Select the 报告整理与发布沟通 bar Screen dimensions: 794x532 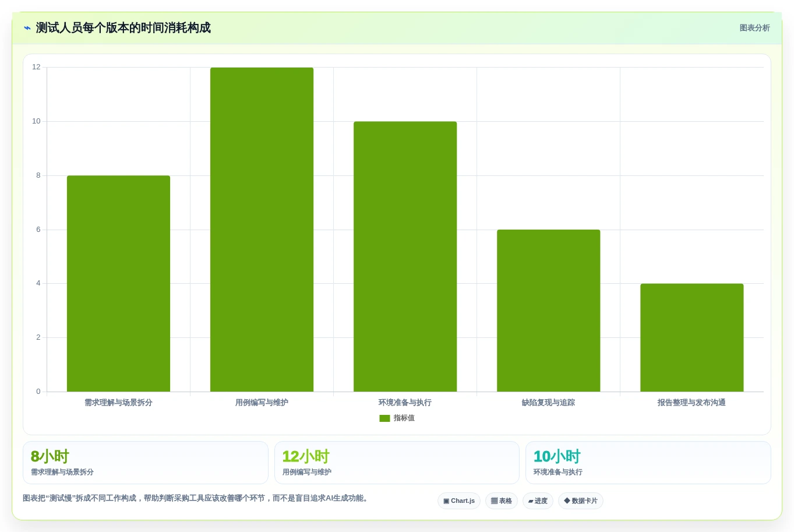[x=691, y=337]
